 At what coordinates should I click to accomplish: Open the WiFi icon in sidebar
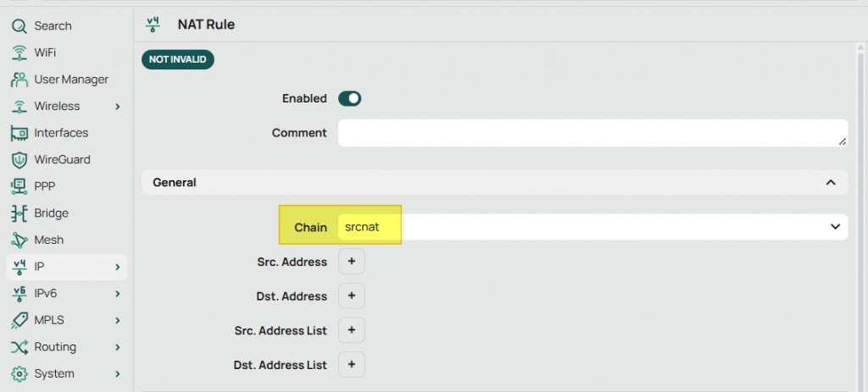[x=19, y=52]
